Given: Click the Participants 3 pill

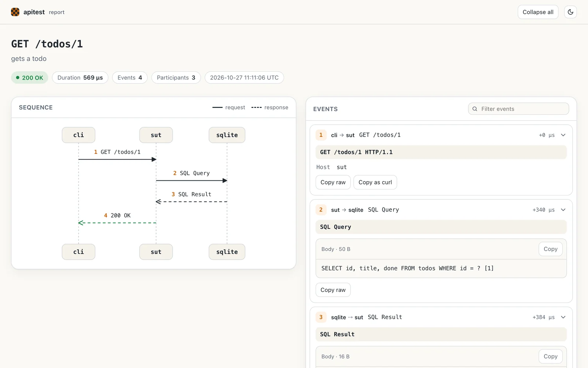Looking at the screenshot, I should (x=176, y=78).
